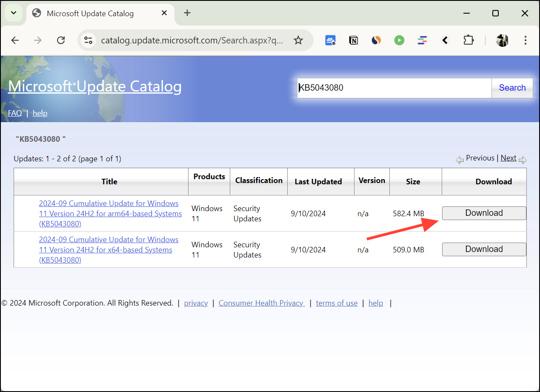Open the Extensions puzzle menu

(468, 40)
